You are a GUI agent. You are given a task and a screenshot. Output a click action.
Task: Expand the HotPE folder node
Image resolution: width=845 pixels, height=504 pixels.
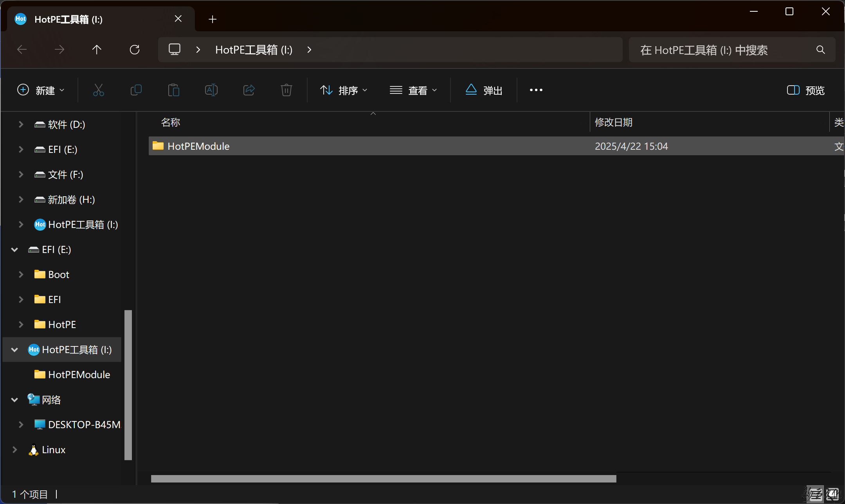[21, 325]
